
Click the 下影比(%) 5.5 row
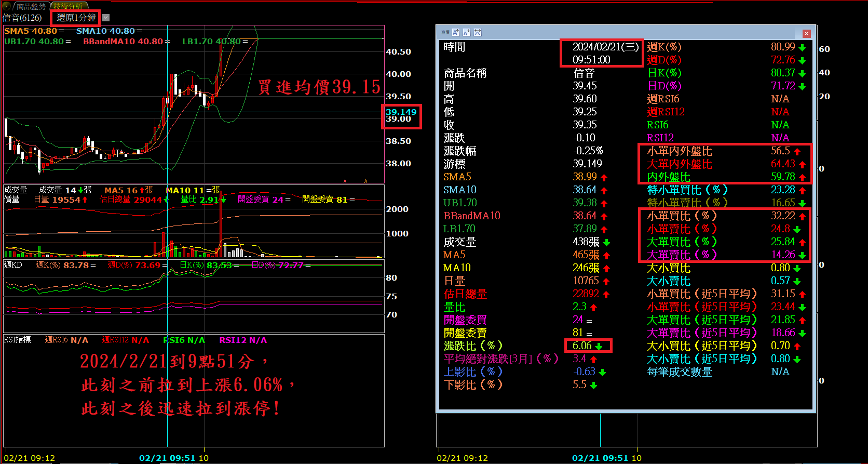[x=520, y=385]
